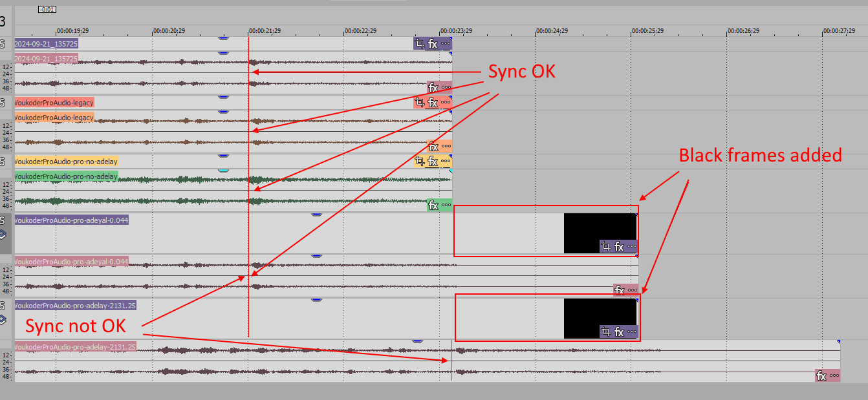The width and height of the screenshot is (868, 400).
Task: Open Event FX on the pro-adelay-2131.2S video event
Action: tap(619, 332)
